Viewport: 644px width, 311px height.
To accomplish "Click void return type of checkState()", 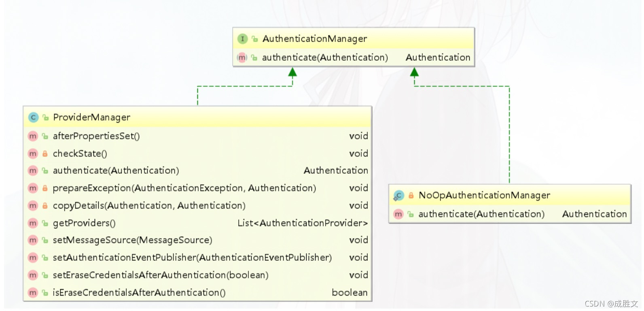I will [x=359, y=153].
